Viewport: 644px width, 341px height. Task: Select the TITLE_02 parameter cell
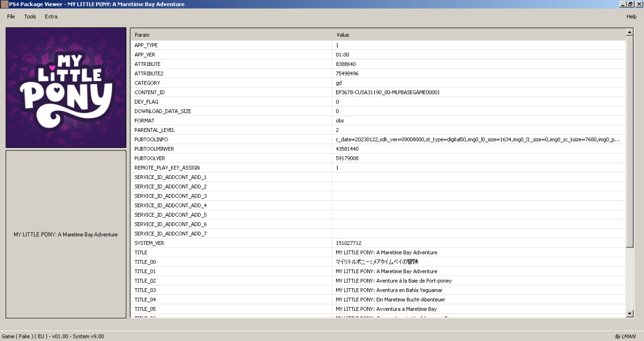tap(231, 281)
